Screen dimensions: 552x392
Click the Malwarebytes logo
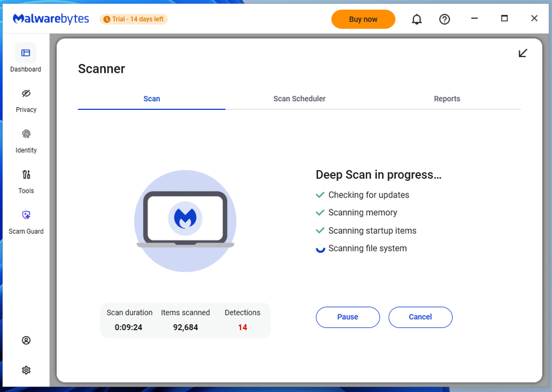coord(51,19)
